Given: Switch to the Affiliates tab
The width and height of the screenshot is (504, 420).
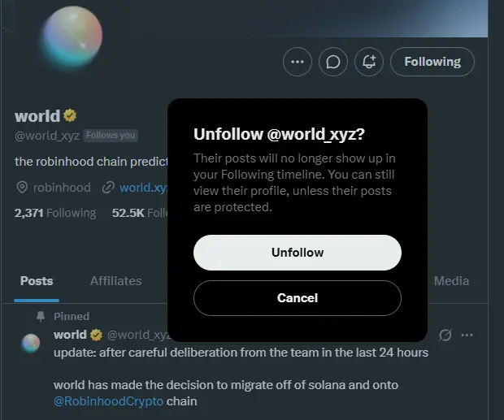Looking at the screenshot, I should (x=115, y=281).
